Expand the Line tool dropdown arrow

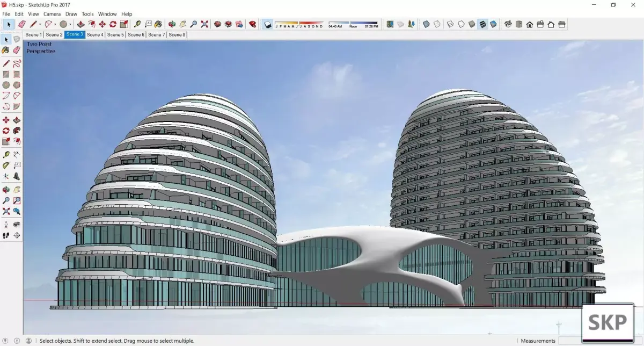click(x=40, y=24)
